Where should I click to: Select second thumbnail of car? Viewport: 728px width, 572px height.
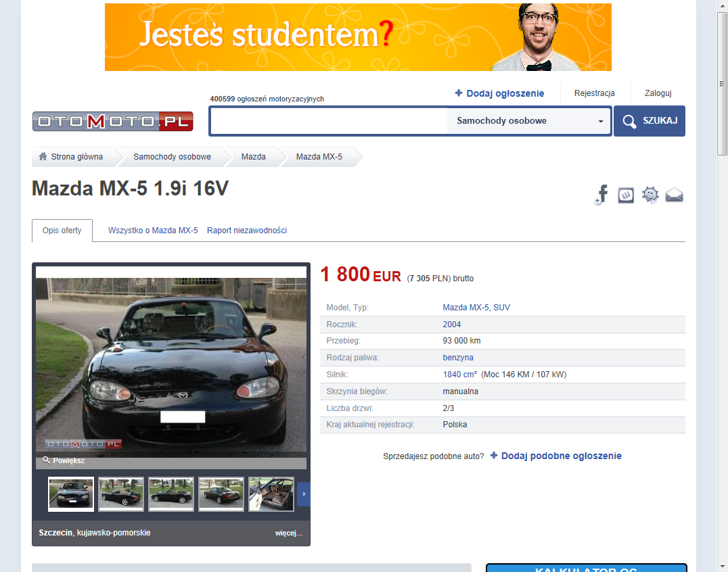121,494
